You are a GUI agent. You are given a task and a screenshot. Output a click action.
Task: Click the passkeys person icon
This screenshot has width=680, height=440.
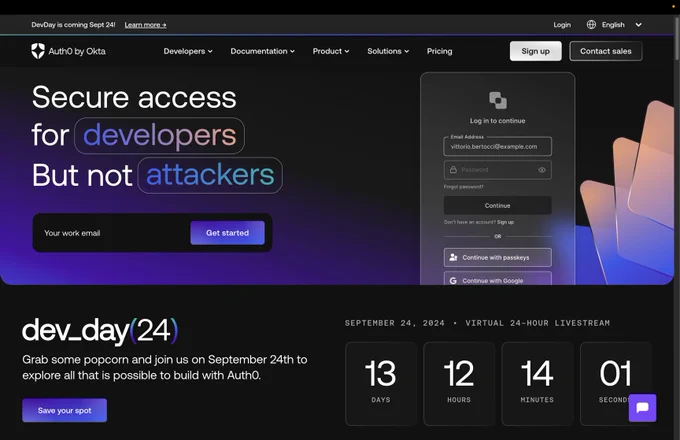point(453,257)
